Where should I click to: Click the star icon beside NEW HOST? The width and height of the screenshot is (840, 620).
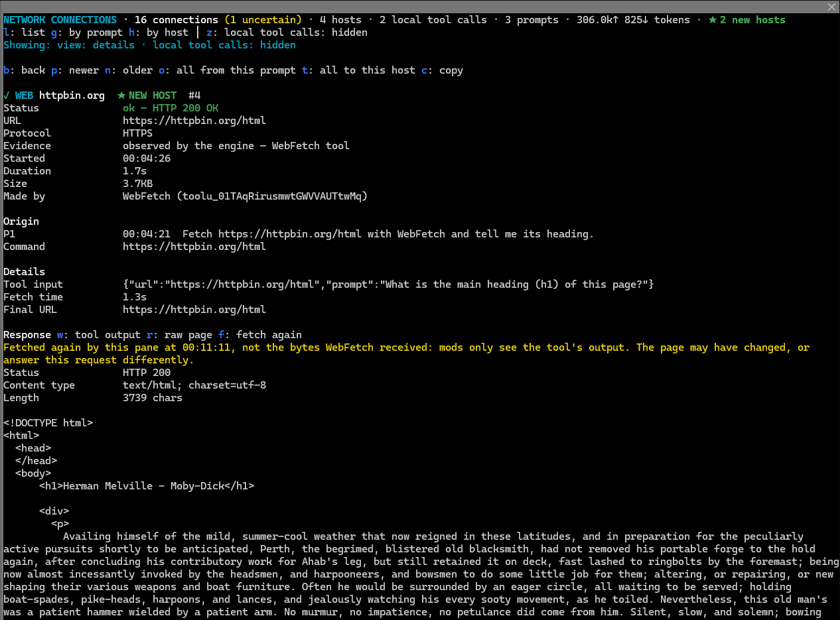(121, 95)
